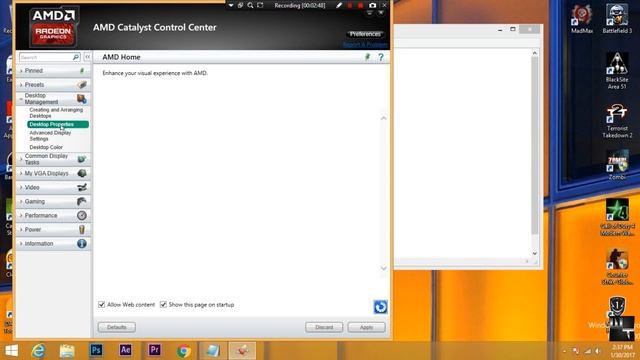Click the Power battery icon
Image resolution: width=640 pixels, height=360 pixels.
tap(82, 229)
